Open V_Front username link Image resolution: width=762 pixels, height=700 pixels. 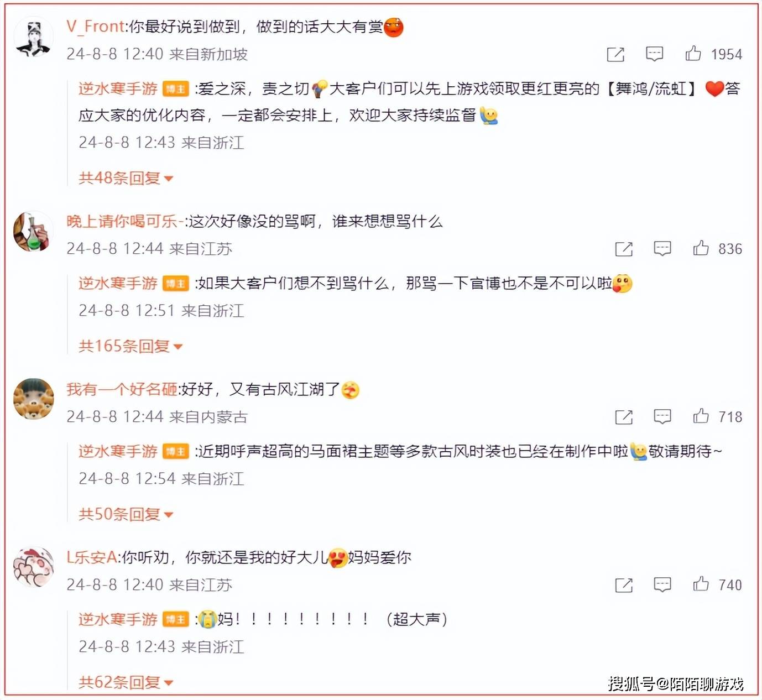[96, 27]
